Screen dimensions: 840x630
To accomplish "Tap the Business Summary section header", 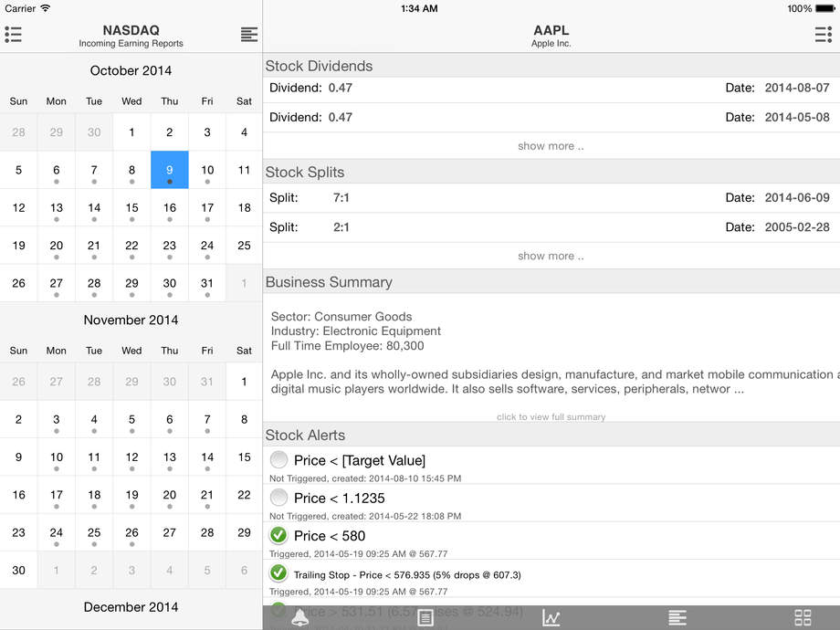I will pos(551,282).
